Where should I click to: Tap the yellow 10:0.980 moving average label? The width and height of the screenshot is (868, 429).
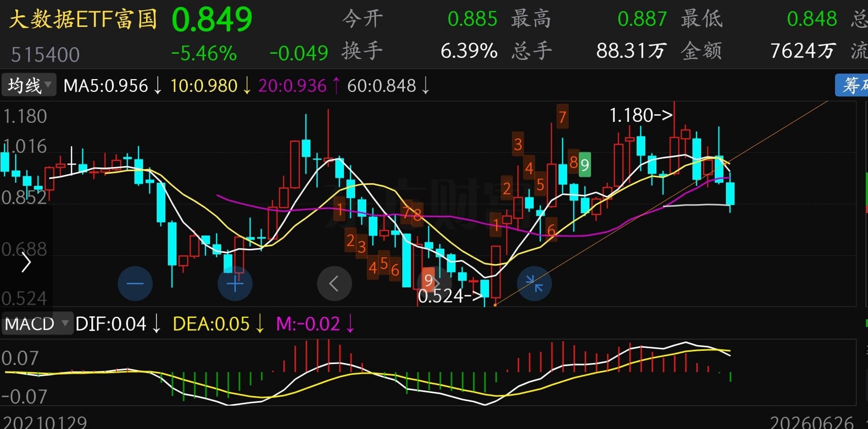pyautogui.click(x=211, y=86)
